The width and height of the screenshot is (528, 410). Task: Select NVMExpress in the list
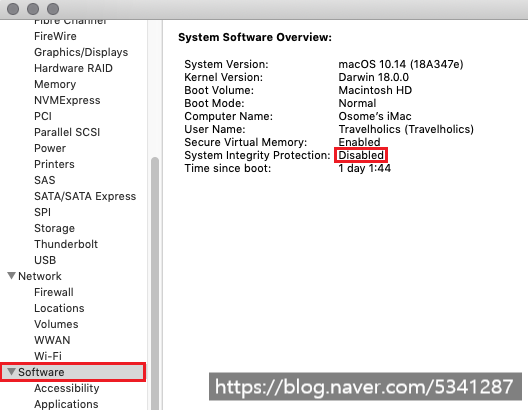coord(67,100)
